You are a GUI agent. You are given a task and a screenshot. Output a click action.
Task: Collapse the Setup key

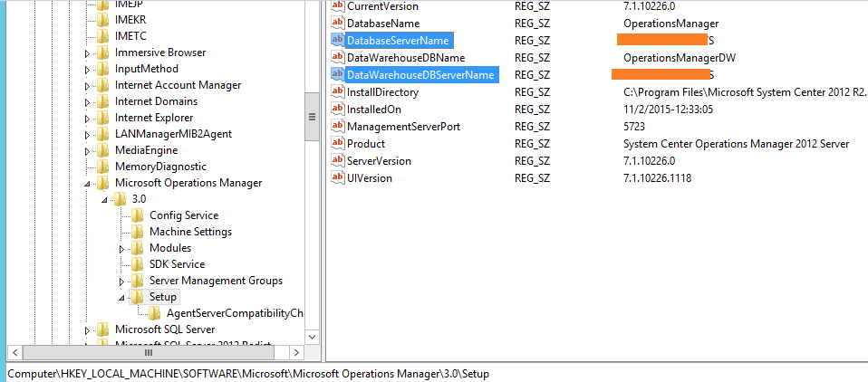point(121,298)
